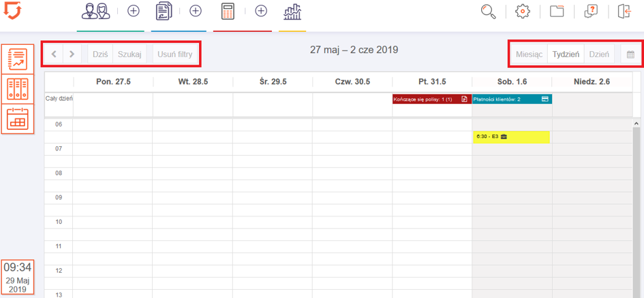Open the reports icon in left sidebar
Viewport: 644px width, 298px height.
[x=17, y=59]
